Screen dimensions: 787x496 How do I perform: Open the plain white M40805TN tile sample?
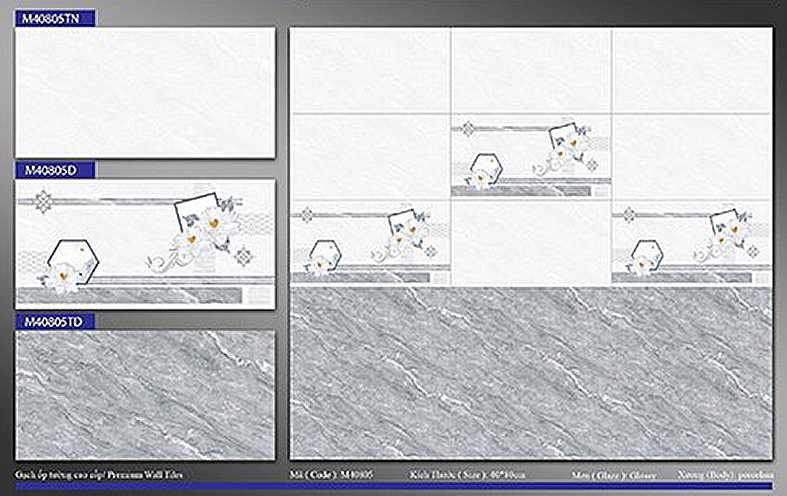(x=145, y=93)
